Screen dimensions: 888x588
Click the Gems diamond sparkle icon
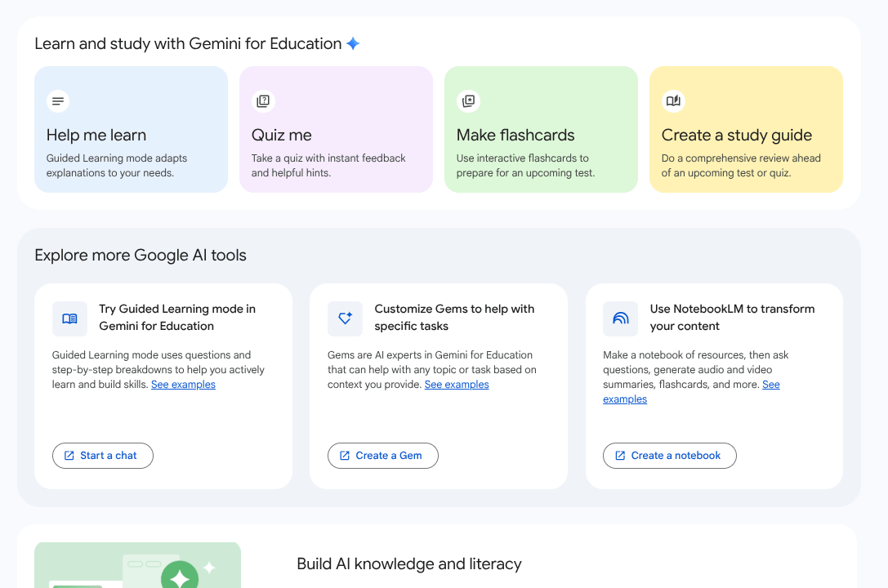345,318
